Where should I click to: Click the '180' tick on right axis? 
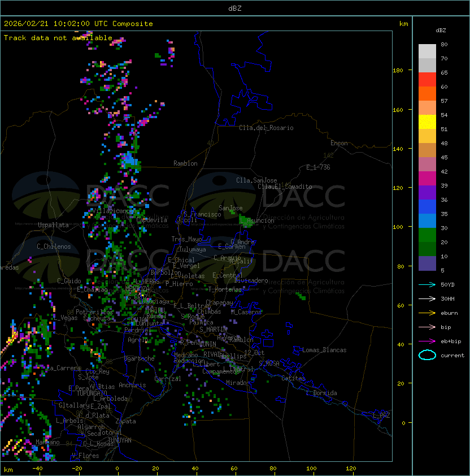[398, 71]
